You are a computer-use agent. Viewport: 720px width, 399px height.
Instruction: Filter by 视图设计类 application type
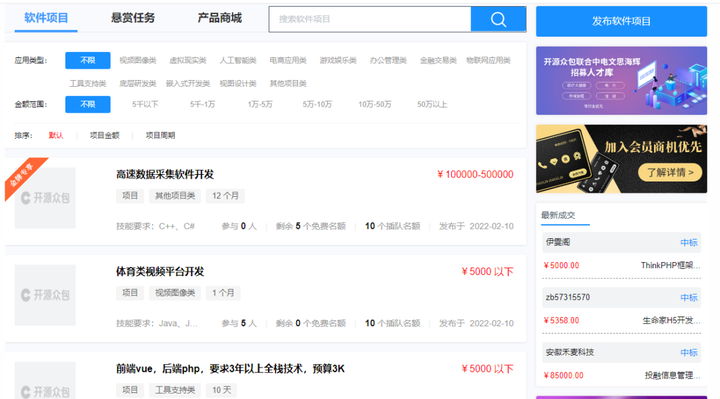point(238,84)
